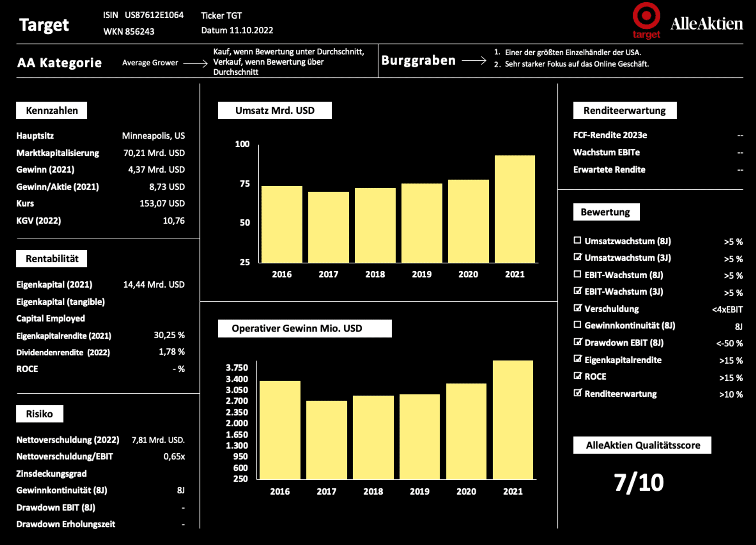
Task: Select the Umsatz Mrd. USD chart header
Action: 275,110
